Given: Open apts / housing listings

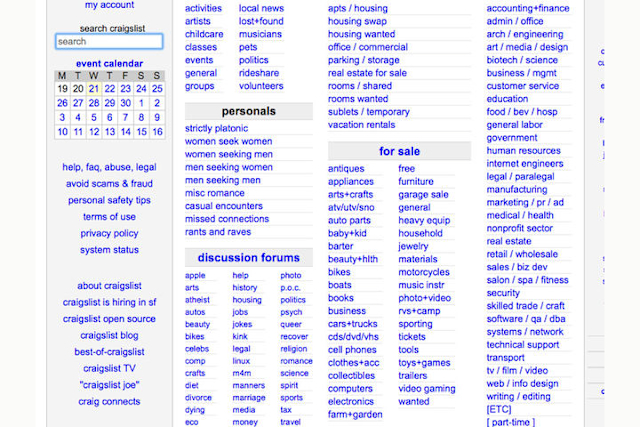Looking at the screenshot, I should pyautogui.click(x=358, y=8).
